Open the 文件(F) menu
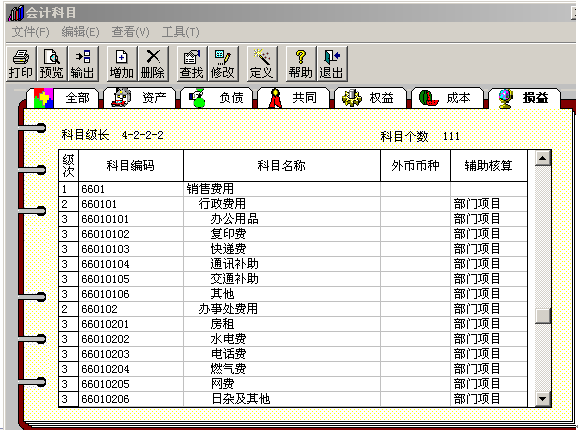 pos(30,32)
